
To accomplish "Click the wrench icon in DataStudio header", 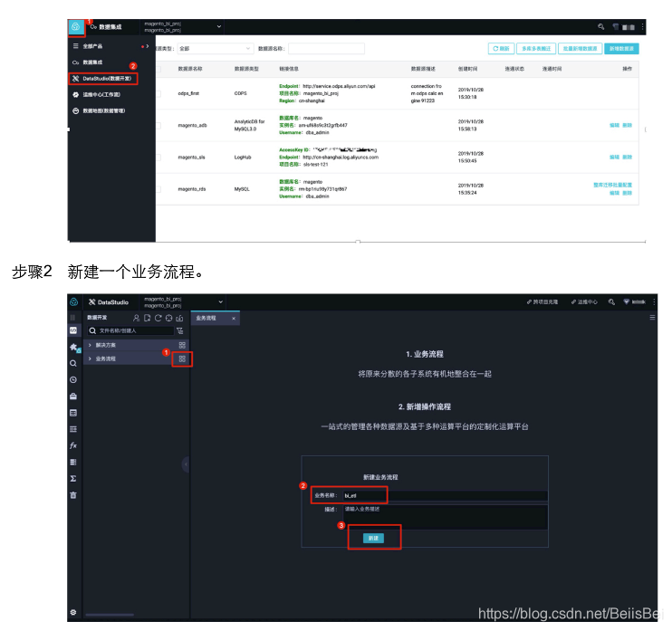I will (611, 302).
